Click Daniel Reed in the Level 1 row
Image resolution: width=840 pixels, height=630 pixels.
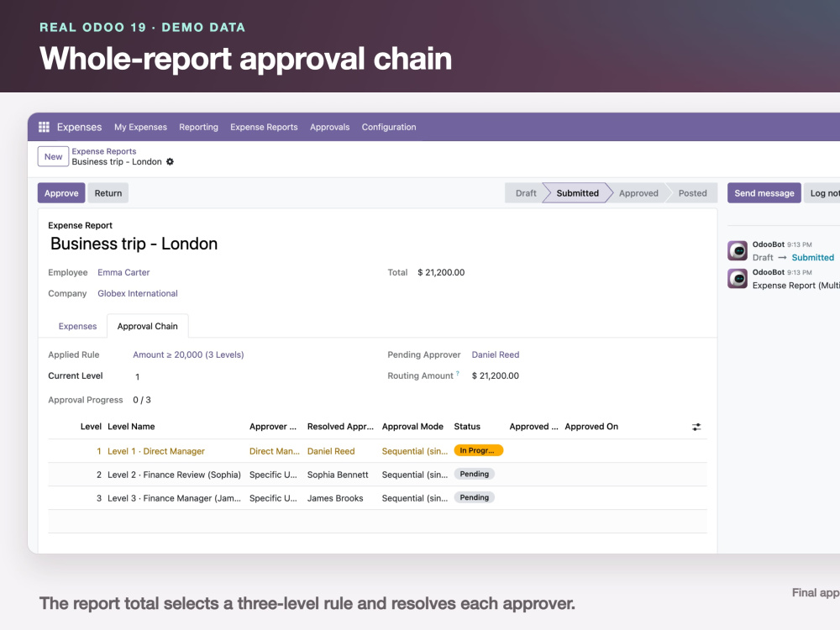(331, 451)
